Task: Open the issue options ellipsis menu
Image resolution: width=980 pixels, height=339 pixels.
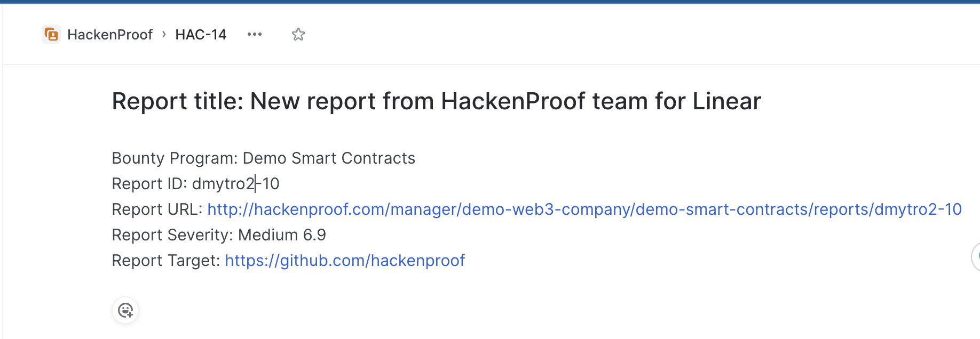Action: click(255, 35)
